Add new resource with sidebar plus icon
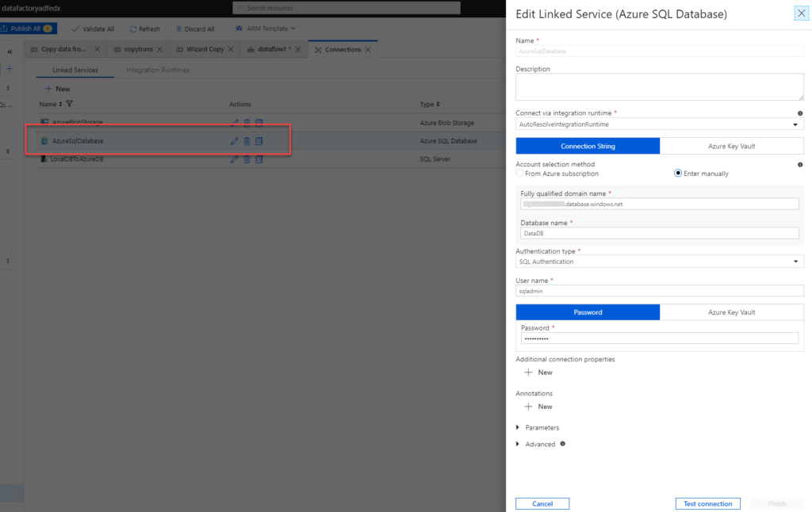The height and width of the screenshot is (512, 812). pyautogui.click(x=10, y=68)
